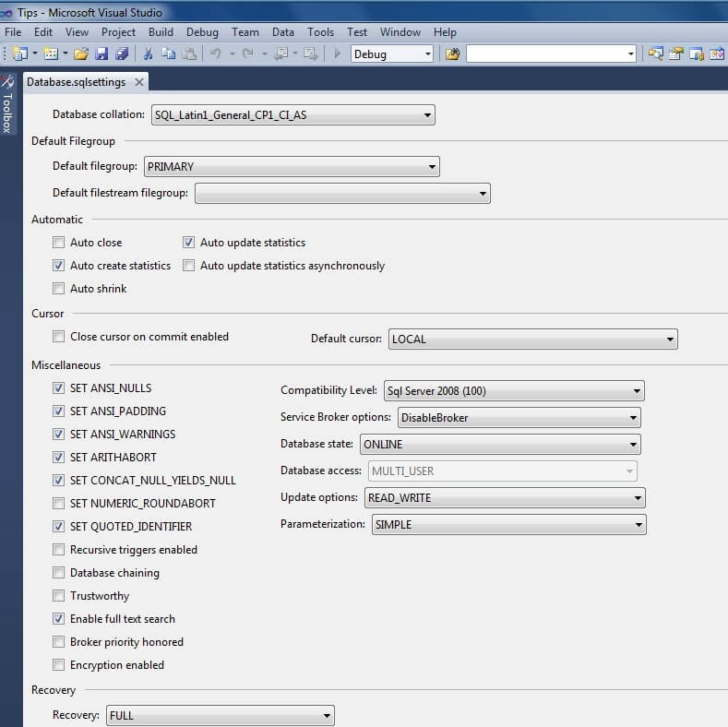This screenshot has width=728, height=727.
Task: Click the Find in Files folder icon
Action: (x=452, y=54)
